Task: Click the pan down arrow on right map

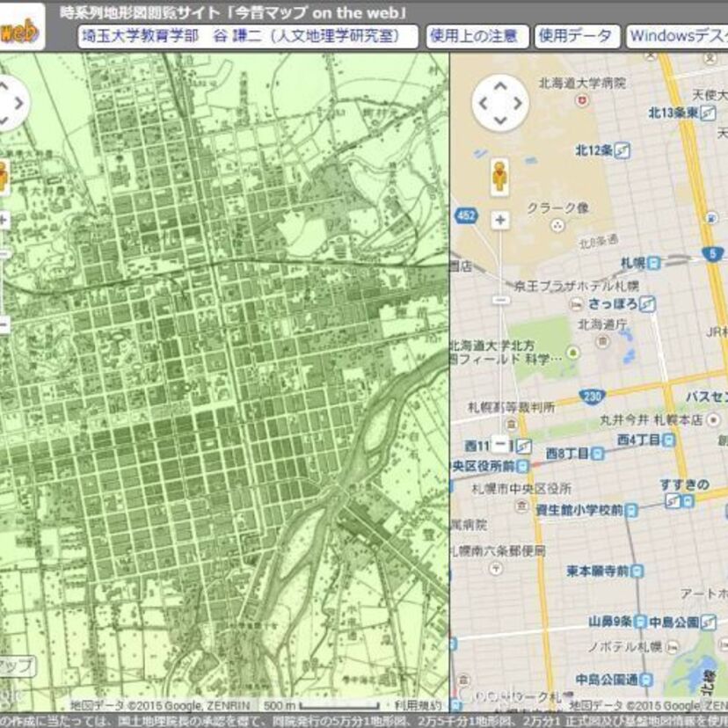Action: pyautogui.click(x=499, y=120)
